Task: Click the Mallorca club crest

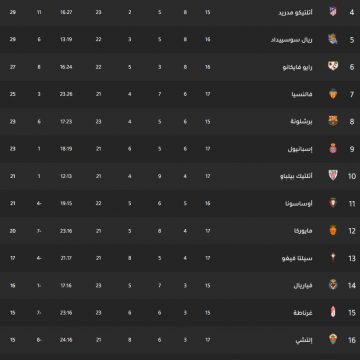Action: pos(333,231)
